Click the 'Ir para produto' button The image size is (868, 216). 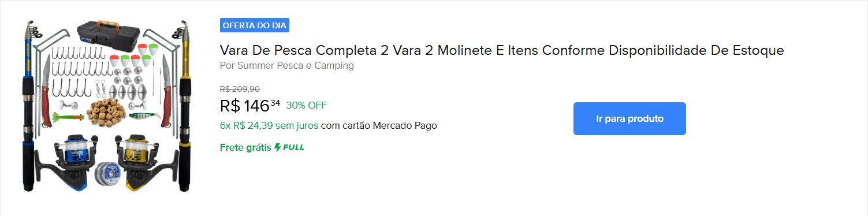point(629,118)
